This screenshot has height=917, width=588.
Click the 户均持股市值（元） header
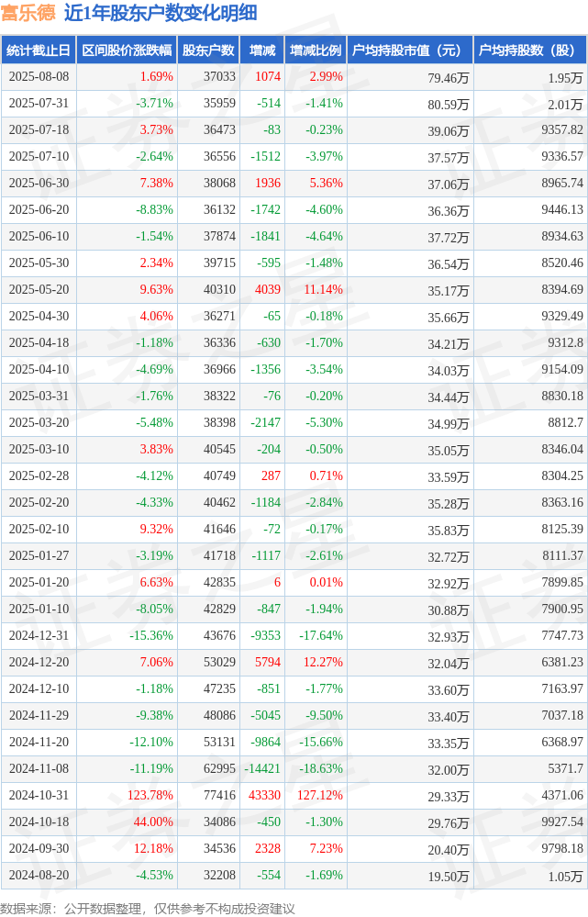coord(410,50)
